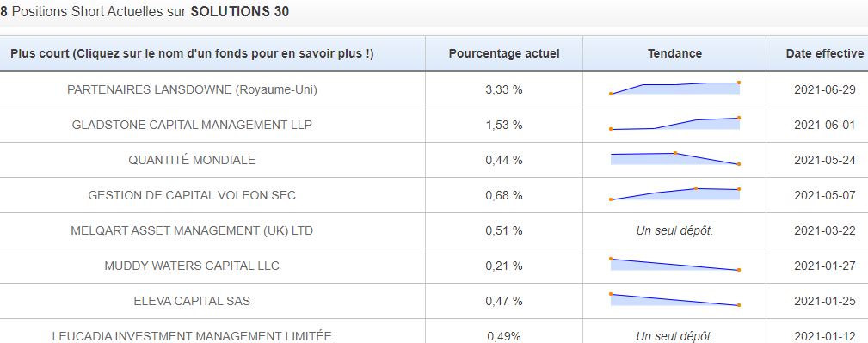Viewport: 868px width, 343px height.
Task: Click the 3,33 % percentage cell
Action: coord(504,89)
